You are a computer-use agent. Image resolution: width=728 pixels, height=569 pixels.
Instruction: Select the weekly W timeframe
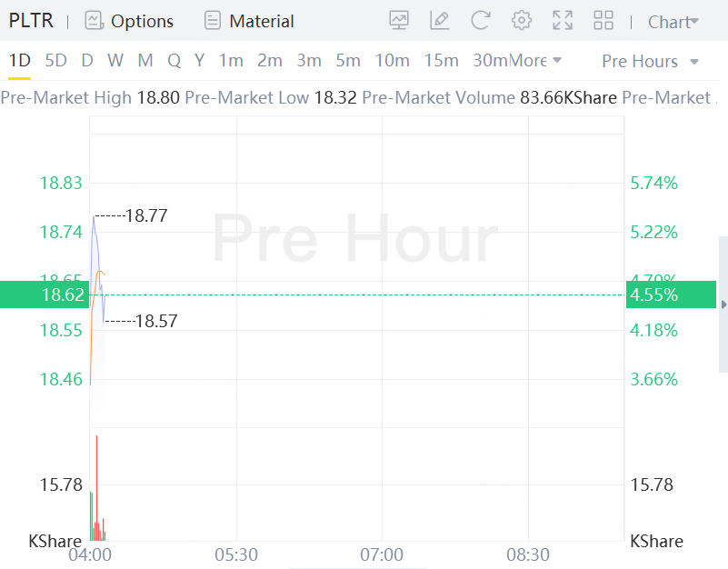115,60
